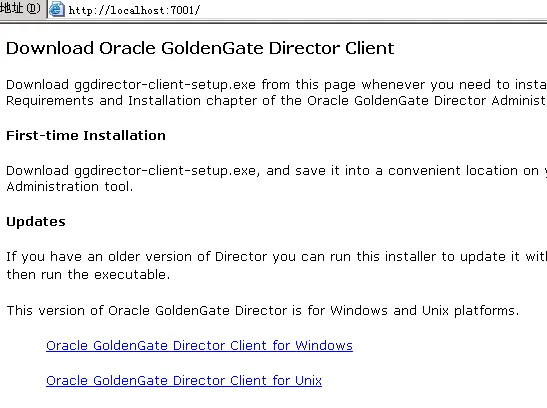Open Oracle GoldenGate Director Client for Unix link
Screen dimensions: 547x408
tap(184, 380)
